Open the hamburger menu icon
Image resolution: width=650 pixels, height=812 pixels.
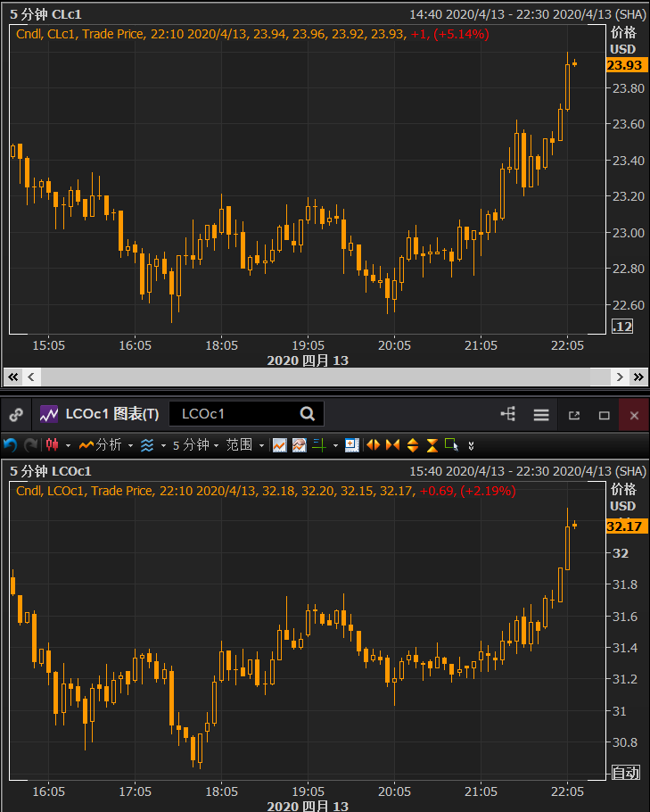tap(540, 415)
